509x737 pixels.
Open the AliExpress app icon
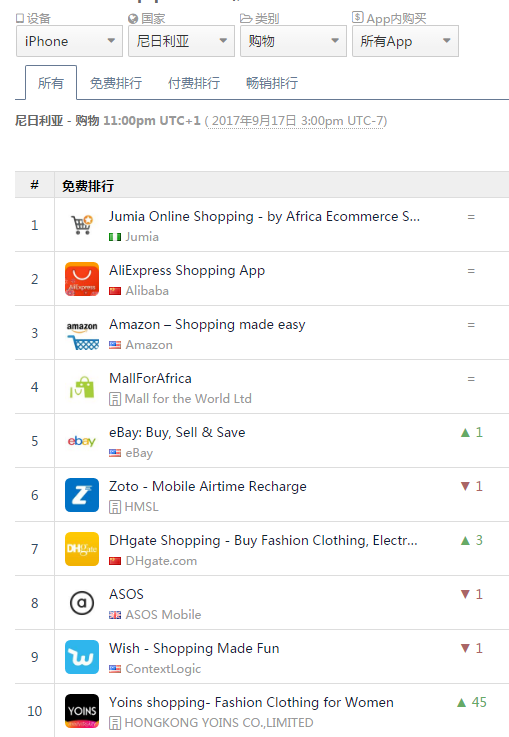click(82, 279)
